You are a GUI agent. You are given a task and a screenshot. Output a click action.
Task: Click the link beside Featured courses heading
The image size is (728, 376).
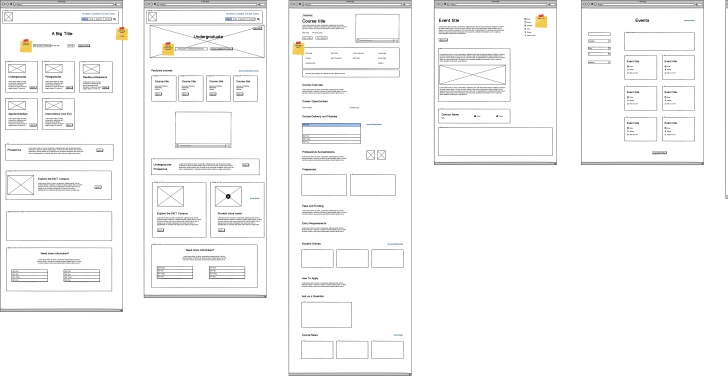[249, 71]
